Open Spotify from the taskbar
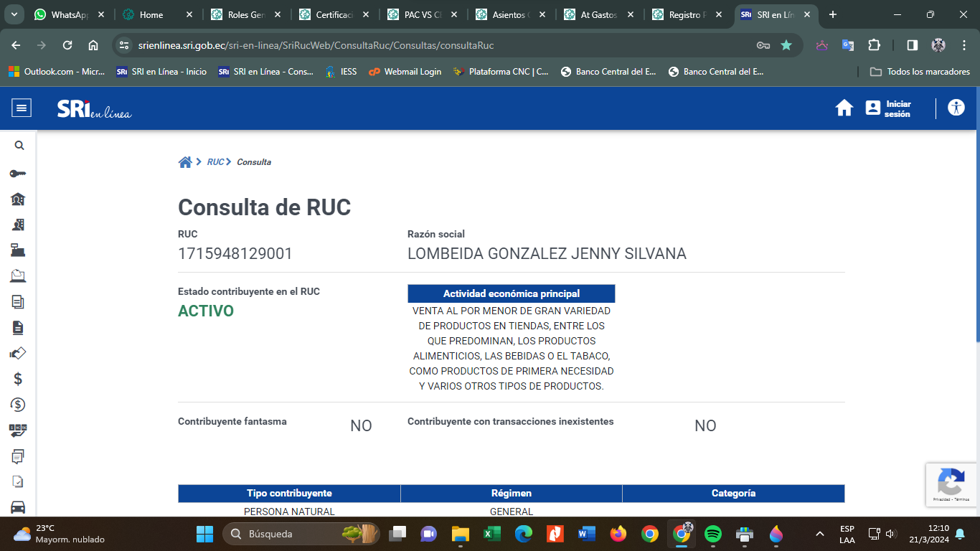The image size is (980, 551). [712, 534]
